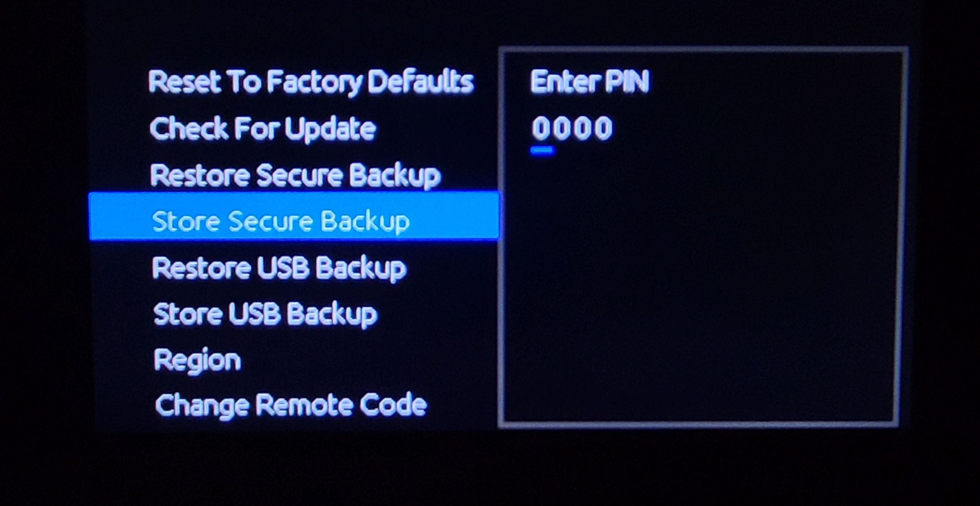
Task: Choose the Store USB Backup option
Action: click(x=265, y=314)
